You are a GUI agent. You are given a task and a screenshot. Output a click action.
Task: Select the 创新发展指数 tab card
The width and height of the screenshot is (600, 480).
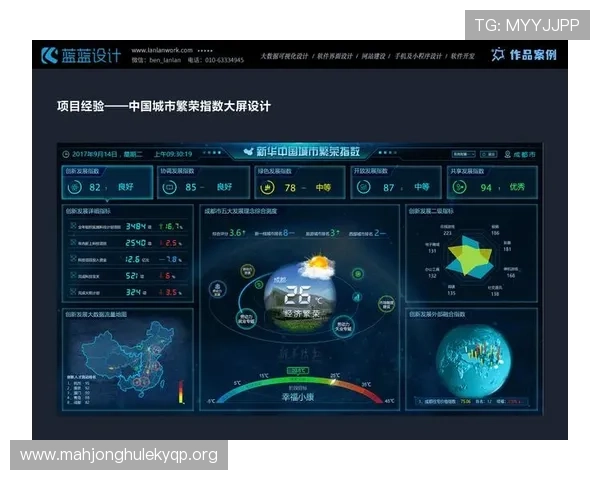108,182
